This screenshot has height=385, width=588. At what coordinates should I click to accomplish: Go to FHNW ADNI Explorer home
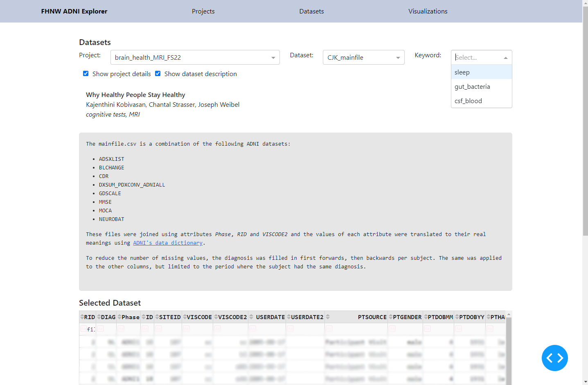click(x=74, y=11)
